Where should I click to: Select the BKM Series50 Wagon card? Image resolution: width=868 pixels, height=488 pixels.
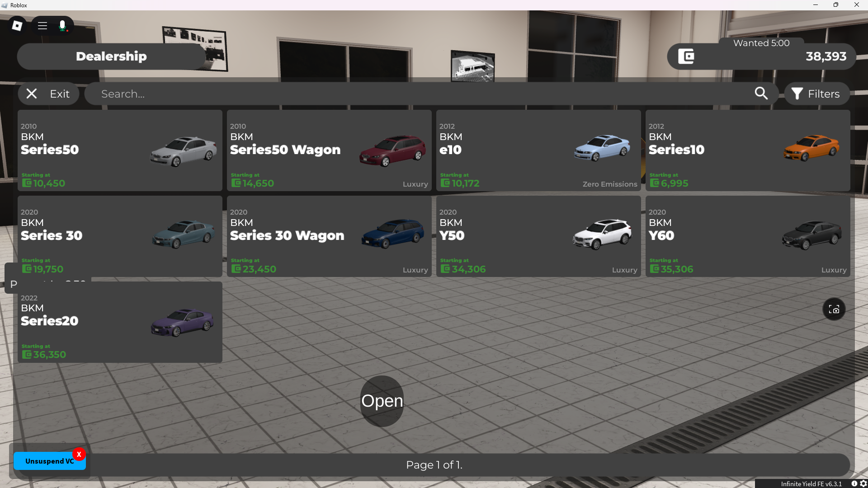tap(329, 150)
